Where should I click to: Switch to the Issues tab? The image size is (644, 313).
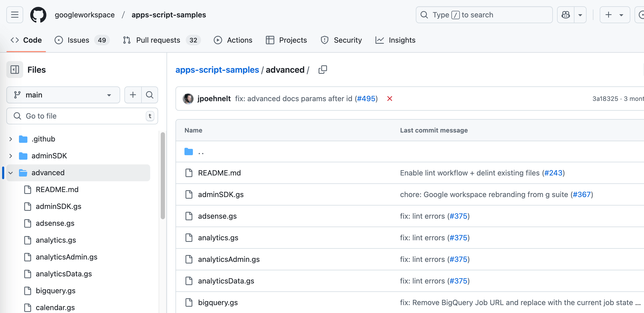(x=82, y=40)
